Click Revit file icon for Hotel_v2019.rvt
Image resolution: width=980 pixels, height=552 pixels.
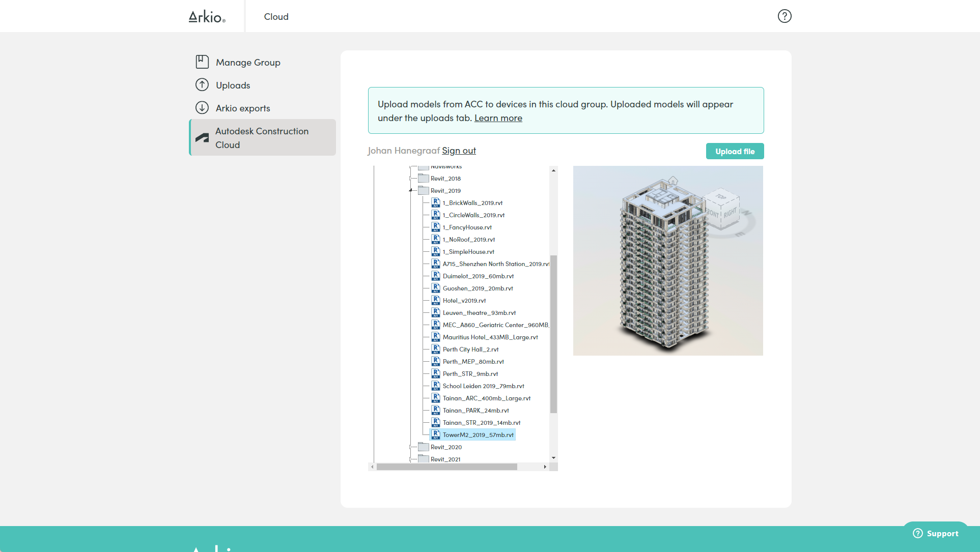coord(436,300)
